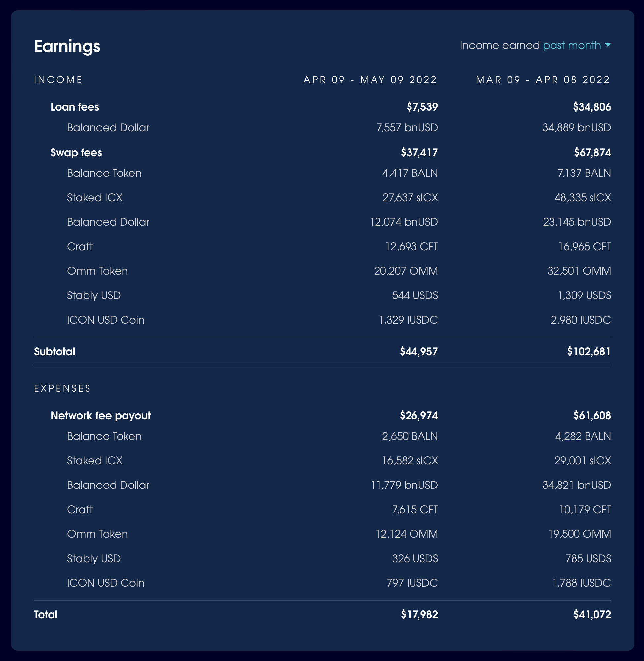Viewport: 644px width, 661px height.
Task: Open the past month period dropdown
Action: tap(572, 45)
